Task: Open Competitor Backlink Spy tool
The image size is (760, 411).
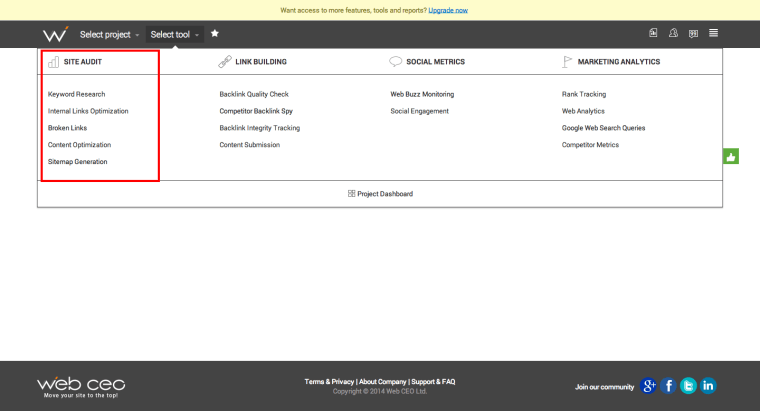Action: point(256,111)
